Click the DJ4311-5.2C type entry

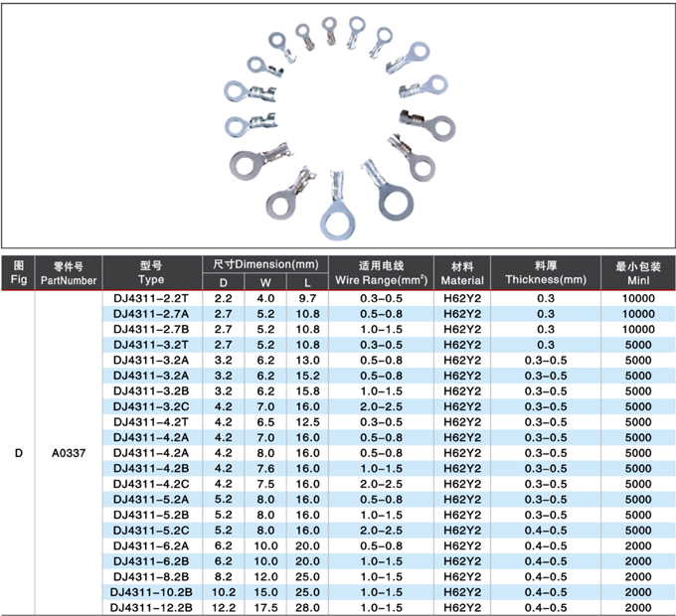tap(151, 530)
